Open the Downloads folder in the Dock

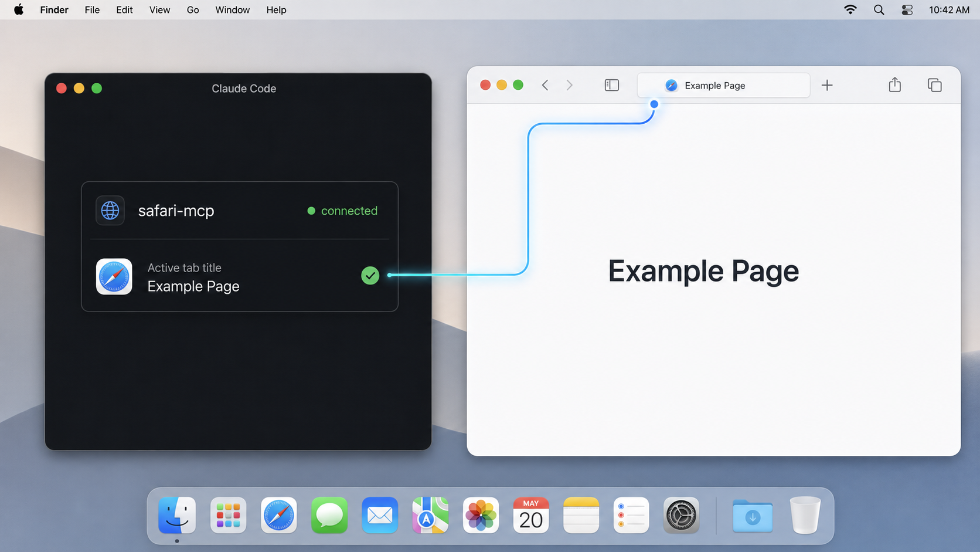pos(753,516)
